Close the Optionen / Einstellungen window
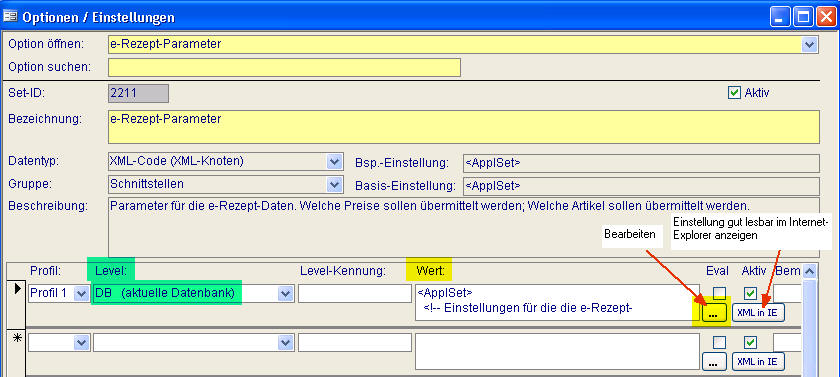This screenshot has height=377, width=840. point(826,17)
